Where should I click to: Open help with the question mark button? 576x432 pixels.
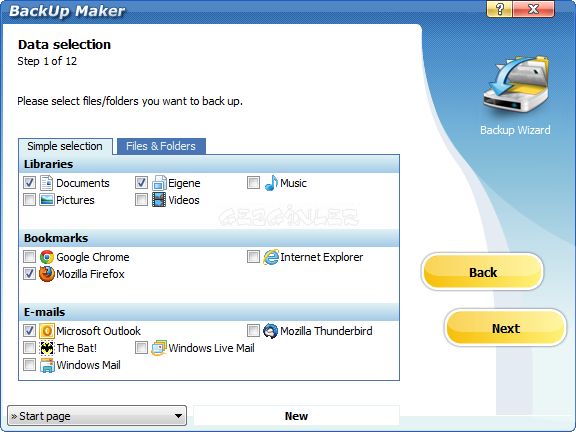499,9
